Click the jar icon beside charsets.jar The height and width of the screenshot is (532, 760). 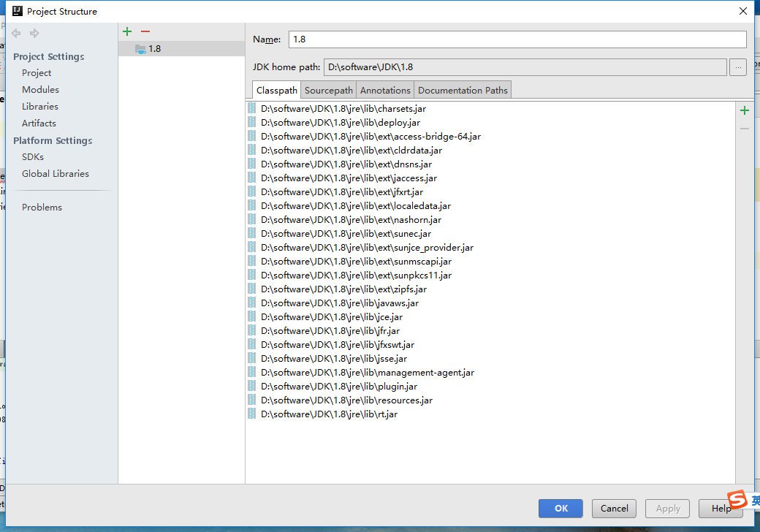(x=251, y=108)
